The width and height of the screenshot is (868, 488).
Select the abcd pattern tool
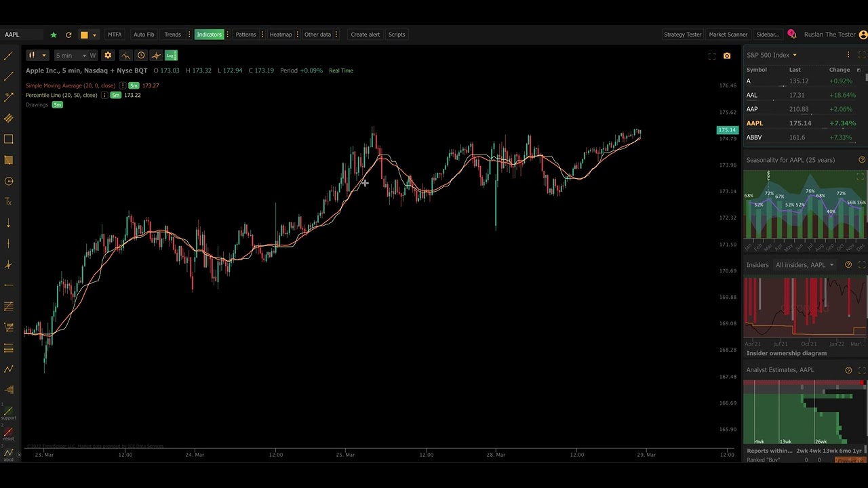(9, 454)
